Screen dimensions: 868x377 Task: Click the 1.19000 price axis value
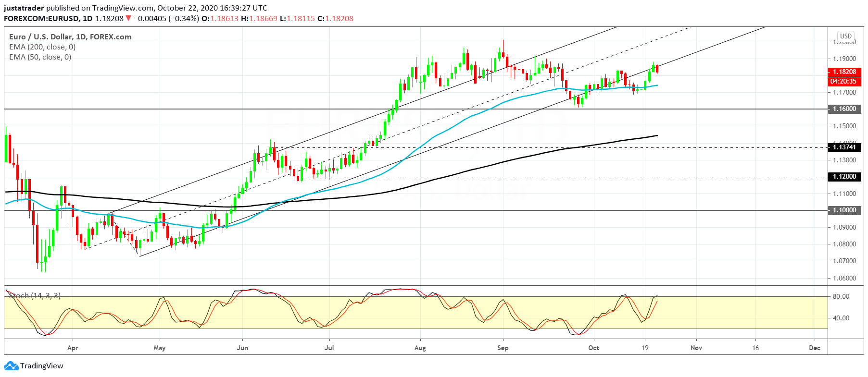pos(844,59)
